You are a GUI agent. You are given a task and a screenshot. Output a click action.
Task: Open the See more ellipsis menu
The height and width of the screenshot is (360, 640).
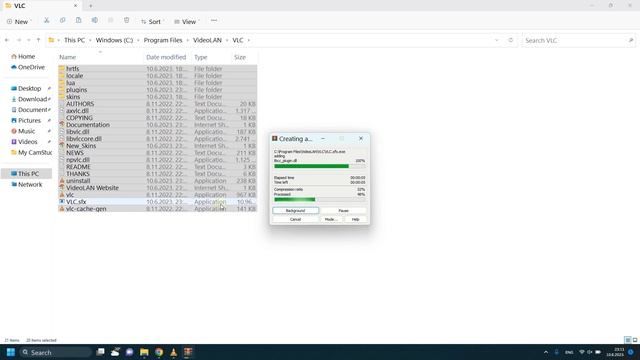click(214, 21)
